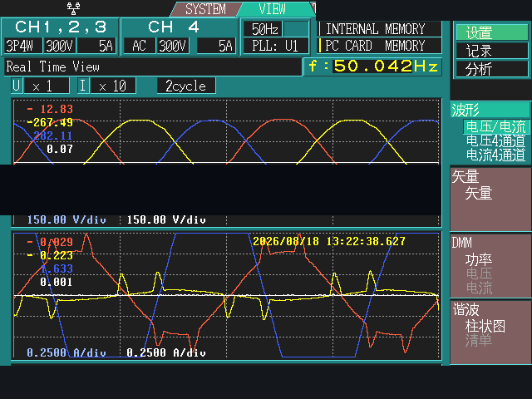Open the voltage × 1 magnification selector
The image size is (532, 399).
47,86
